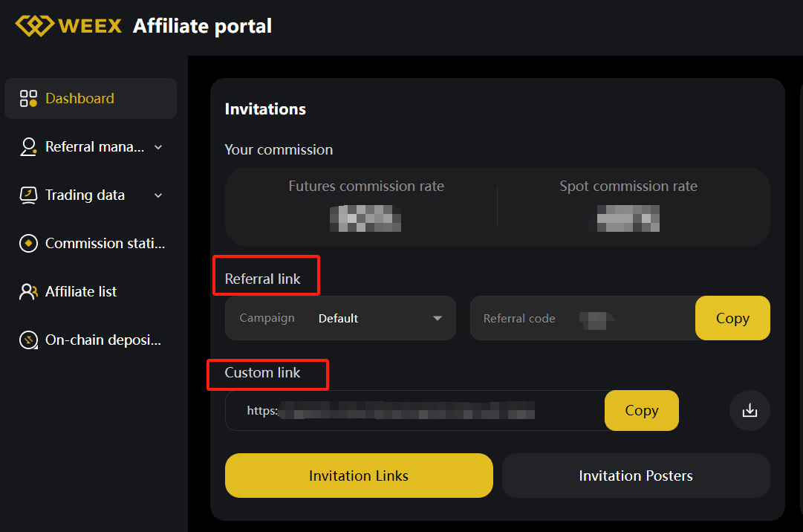Copy the custom https link
803x532 pixels.
pyautogui.click(x=641, y=410)
